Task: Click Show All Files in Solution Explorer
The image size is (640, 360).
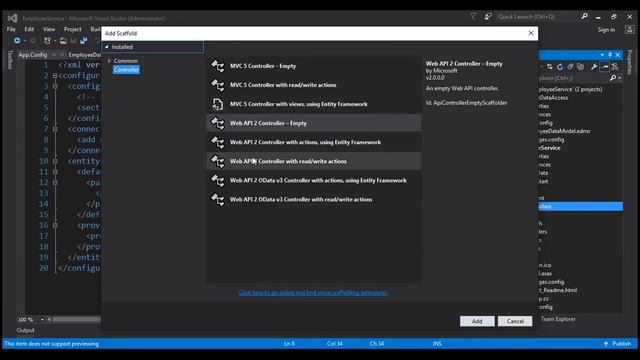Action: 580,67
